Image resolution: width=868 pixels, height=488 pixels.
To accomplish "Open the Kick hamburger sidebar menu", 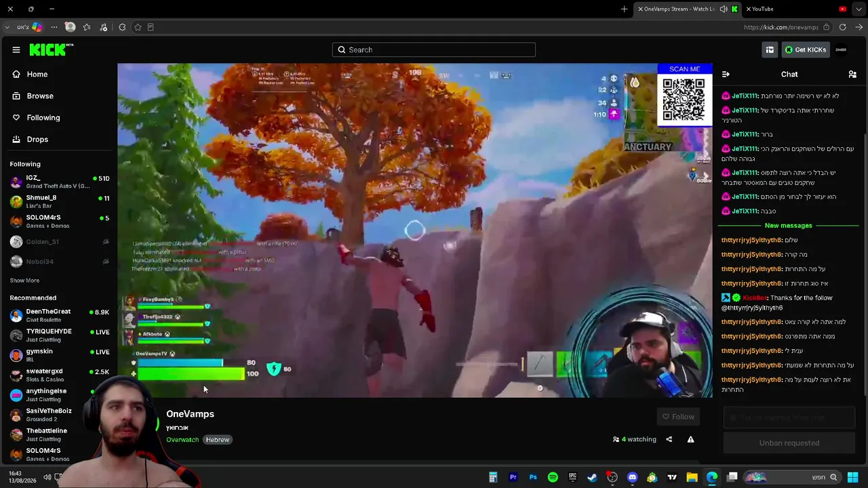I will pos(16,49).
